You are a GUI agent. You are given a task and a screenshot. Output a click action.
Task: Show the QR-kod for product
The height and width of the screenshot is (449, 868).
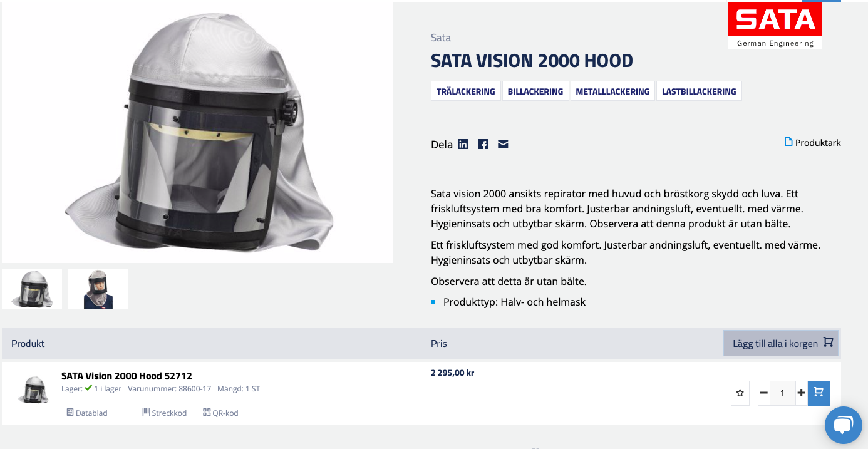220,413
